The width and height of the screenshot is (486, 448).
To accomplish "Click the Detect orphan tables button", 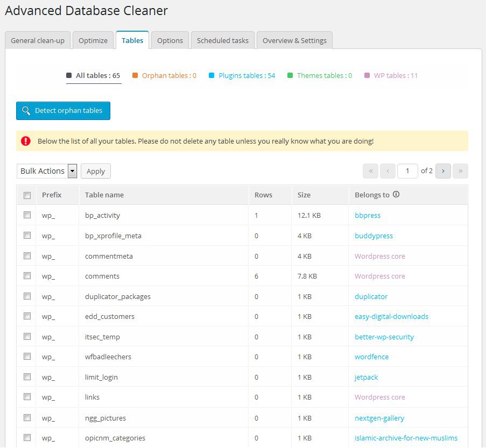I will tap(63, 111).
